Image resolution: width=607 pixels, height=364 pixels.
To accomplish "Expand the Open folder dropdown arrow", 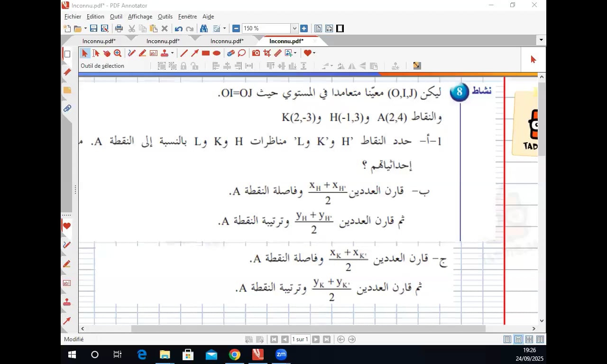I will click(x=85, y=28).
